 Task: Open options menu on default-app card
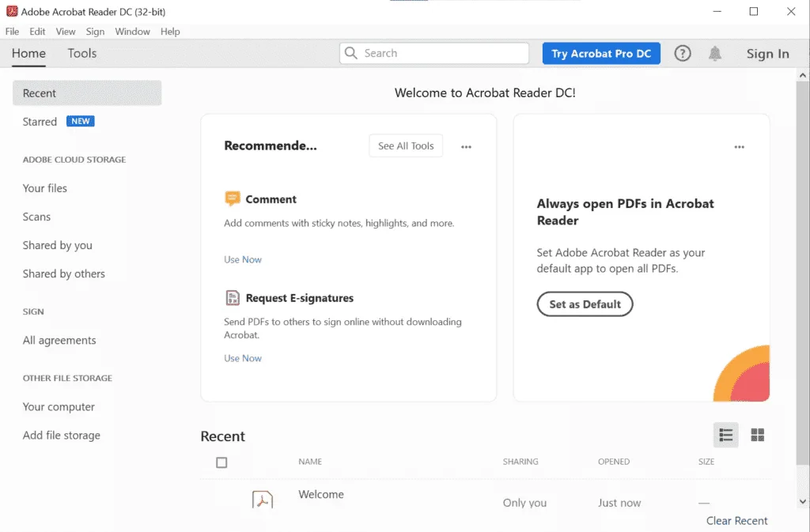pyautogui.click(x=740, y=147)
